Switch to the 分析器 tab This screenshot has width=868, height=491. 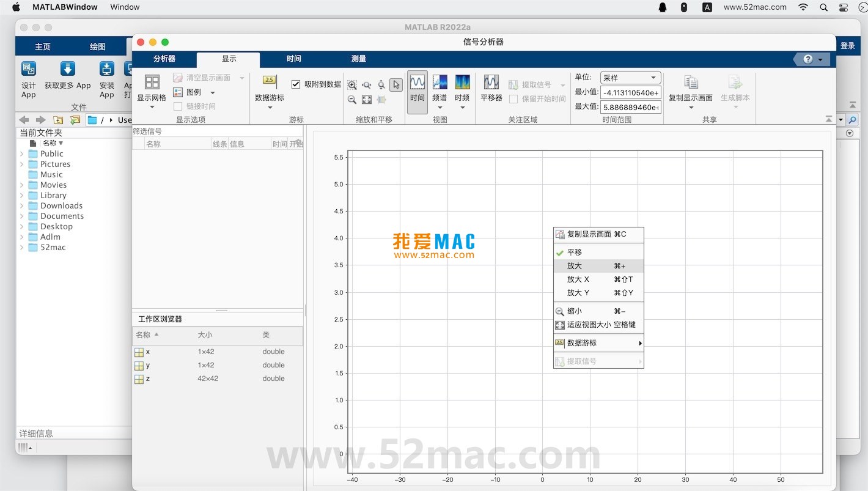click(164, 59)
